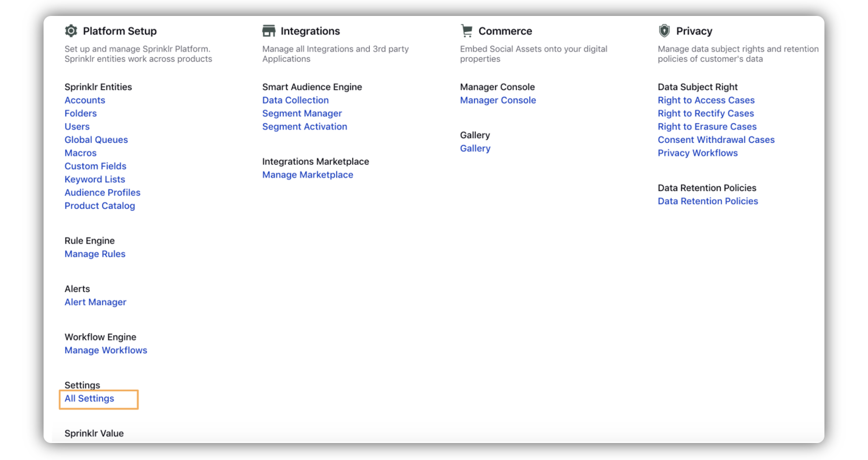Image resolution: width=868 pixels, height=460 pixels.
Task: Open Consent Withdrawal Cases
Action: 716,140
